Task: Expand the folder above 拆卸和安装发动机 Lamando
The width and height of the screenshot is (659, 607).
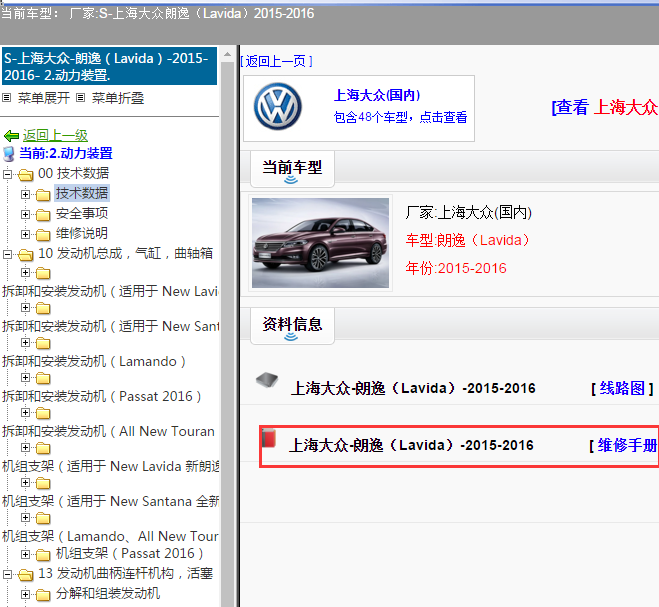Action: click(x=25, y=343)
